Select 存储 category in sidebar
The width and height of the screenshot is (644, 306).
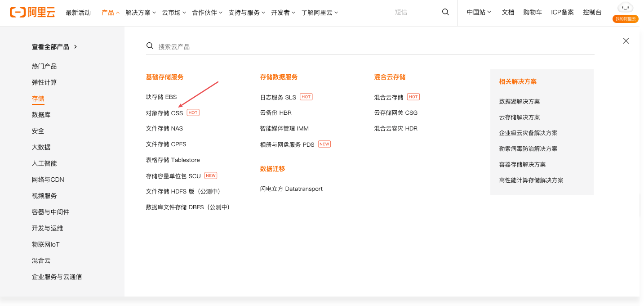pyautogui.click(x=37, y=98)
